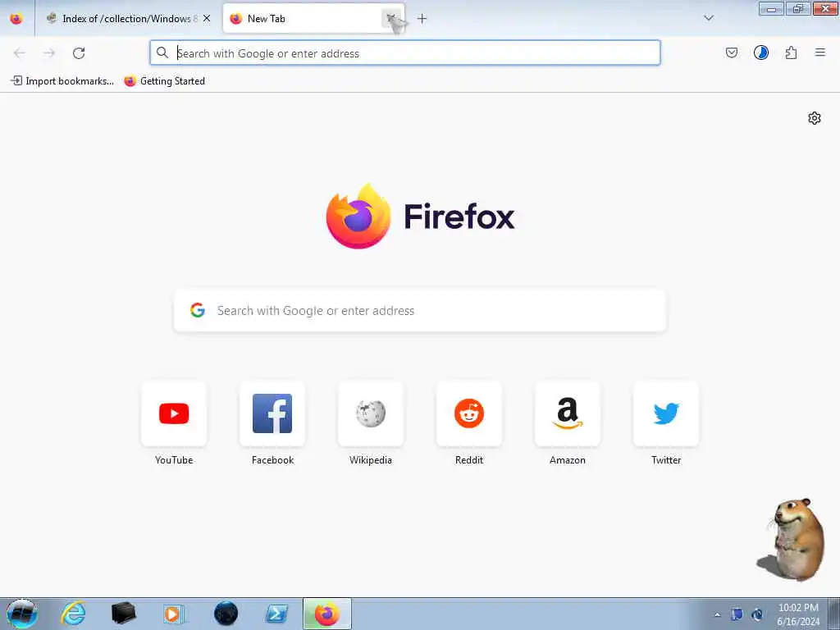Open a new tab with plus button
Image resolution: width=840 pixels, height=630 pixels.
(422, 19)
